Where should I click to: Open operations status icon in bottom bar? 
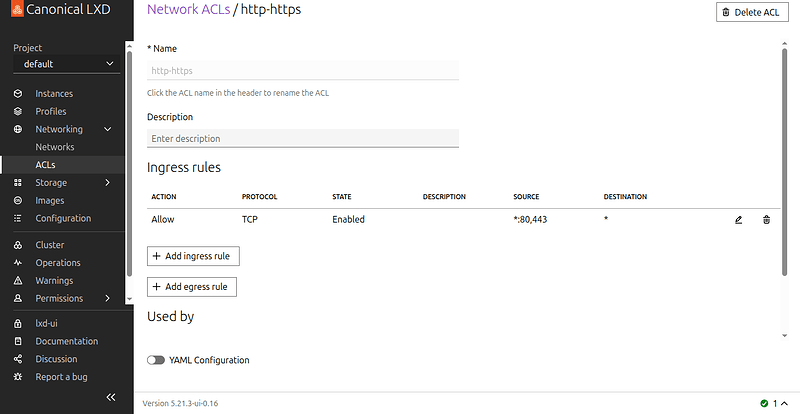click(x=768, y=404)
